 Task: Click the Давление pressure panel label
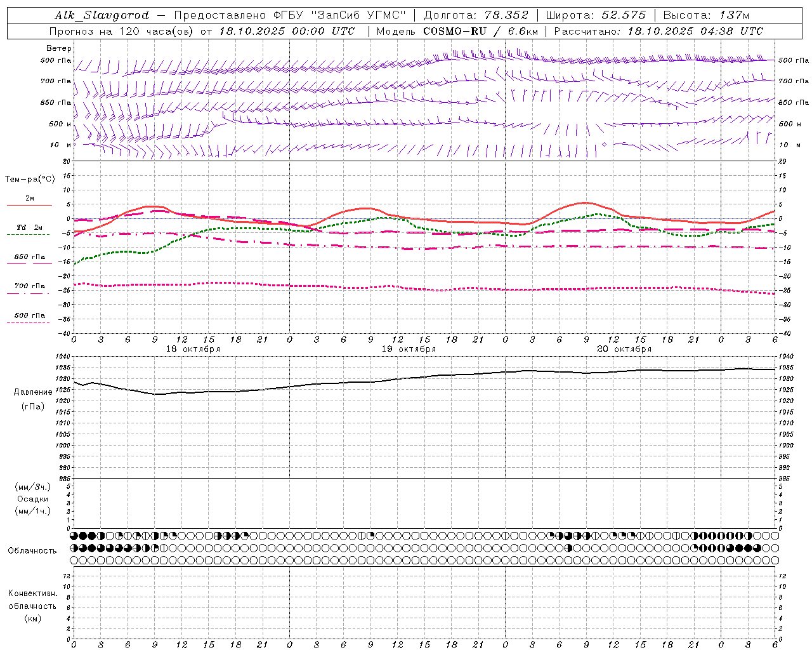pos(33,392)
